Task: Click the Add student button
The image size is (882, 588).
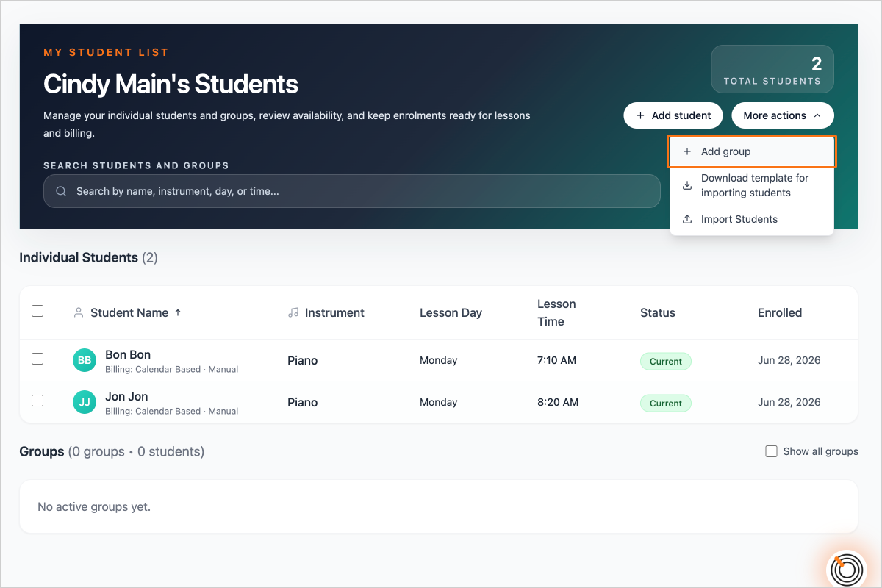Action: click(673, 115)
